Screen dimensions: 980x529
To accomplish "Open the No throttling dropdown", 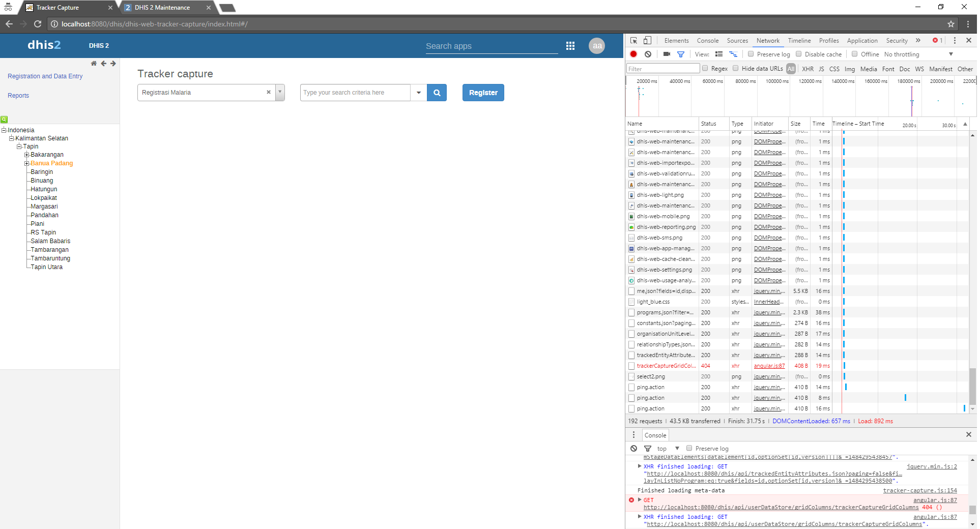I will click(918, 54).
